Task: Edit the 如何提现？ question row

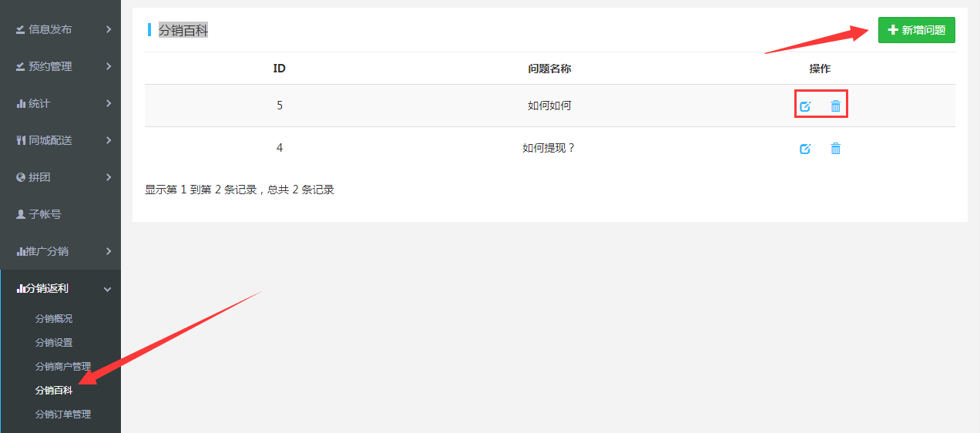Action: [x=805, y=149]
